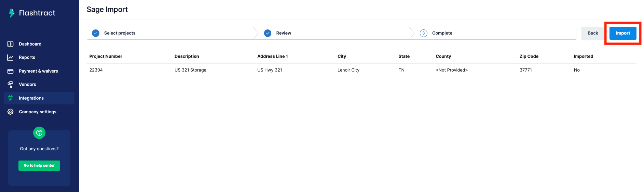Click the blue Import button
This screenshot has height=192, width=644.
(x=623, y=33)
